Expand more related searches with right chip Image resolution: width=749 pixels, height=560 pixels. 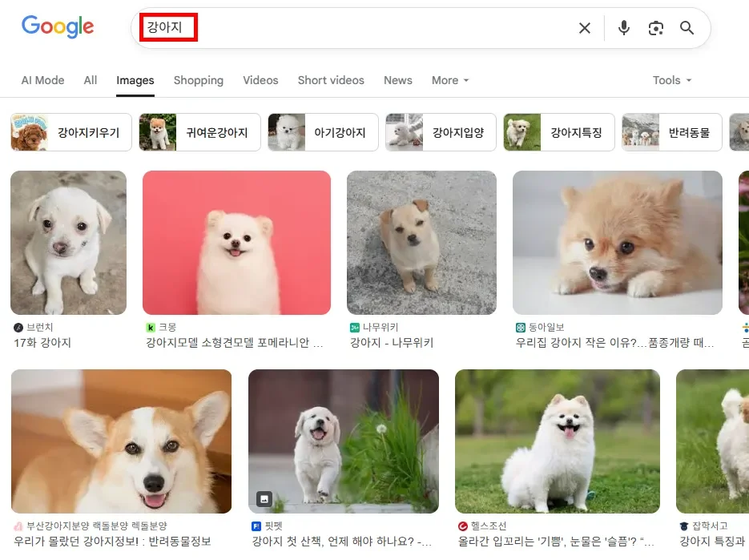741,131
